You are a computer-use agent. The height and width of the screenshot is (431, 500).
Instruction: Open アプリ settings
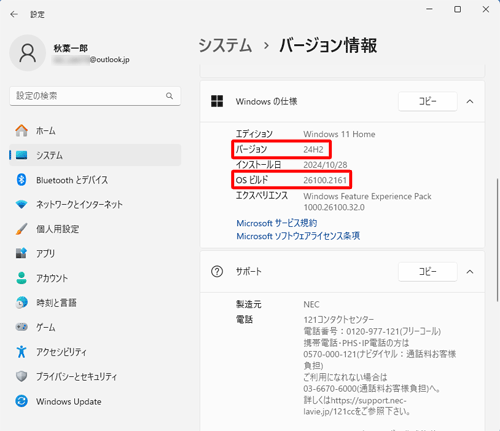click(95, 253)
